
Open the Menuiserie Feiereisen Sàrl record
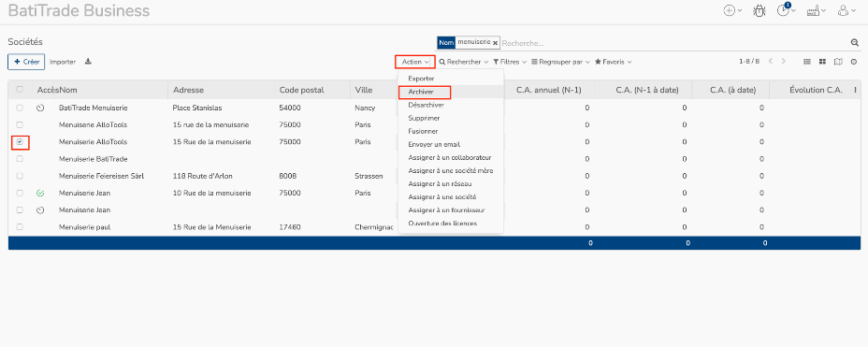[x=101, y=176]
